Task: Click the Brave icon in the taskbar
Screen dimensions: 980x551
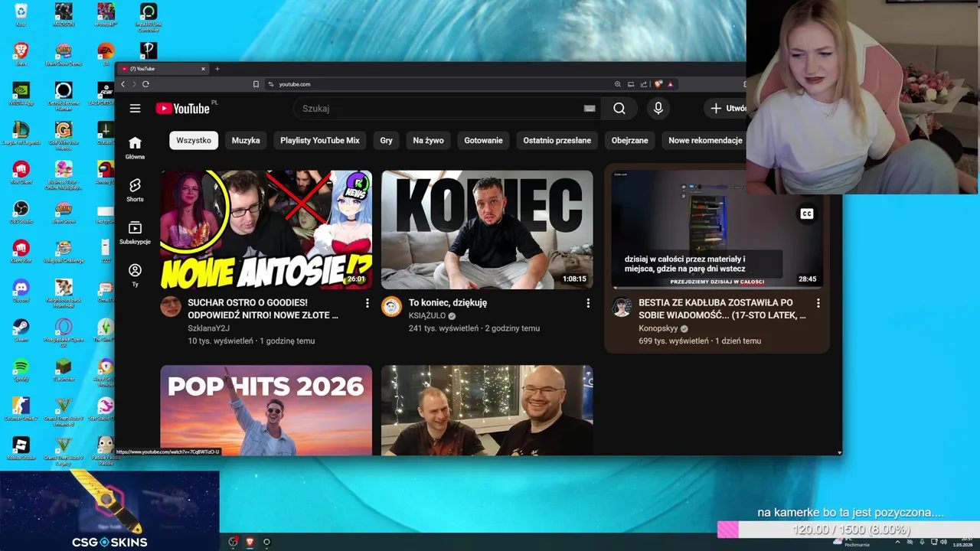Action: pos(250,542)
